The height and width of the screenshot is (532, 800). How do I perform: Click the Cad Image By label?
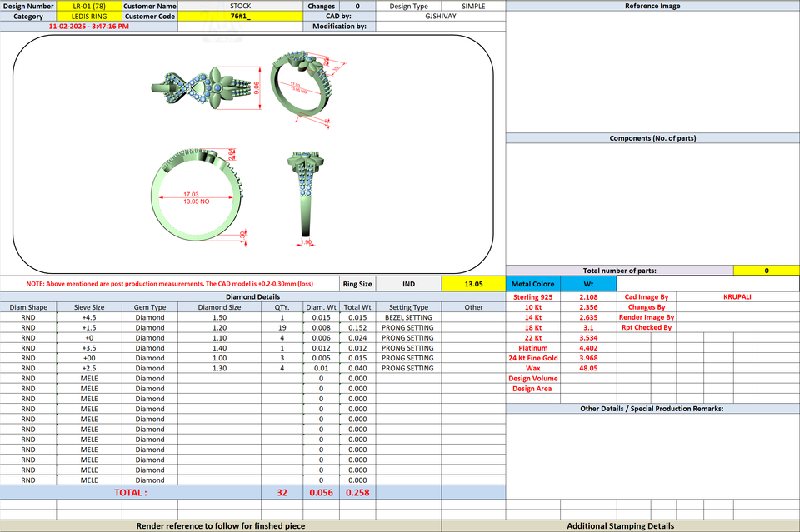click(x=647, y=297)
